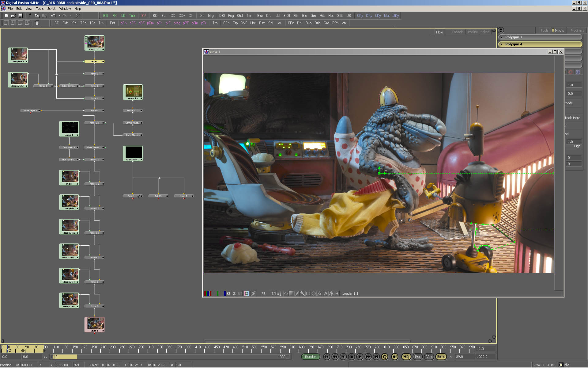The height and width of the screenshot is (368, 588).
Task: Expand time ruler with << arrows
Action: click(45, 357)
